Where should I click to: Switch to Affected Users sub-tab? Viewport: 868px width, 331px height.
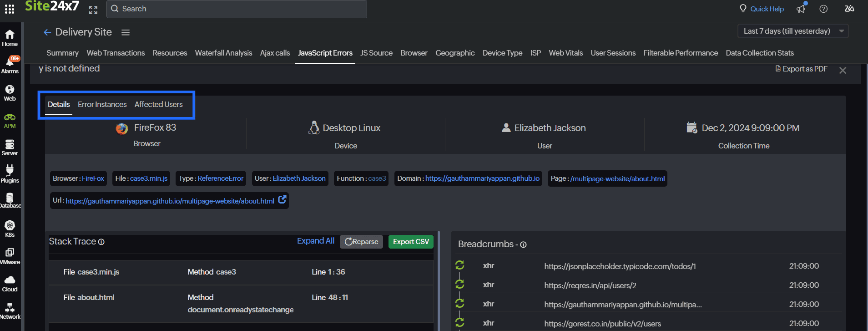(x=158, y=104)
